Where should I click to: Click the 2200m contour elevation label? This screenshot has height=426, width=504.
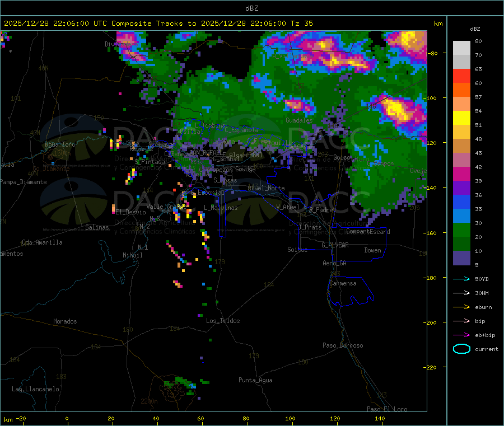coord(149,401)
